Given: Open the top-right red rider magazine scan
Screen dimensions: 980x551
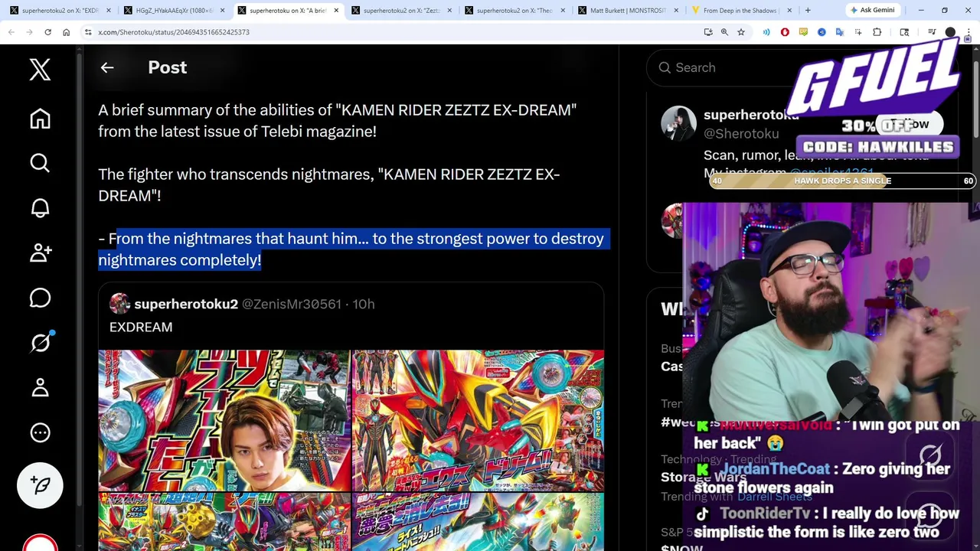Looking at the screenshot, I should coord(478,420).
